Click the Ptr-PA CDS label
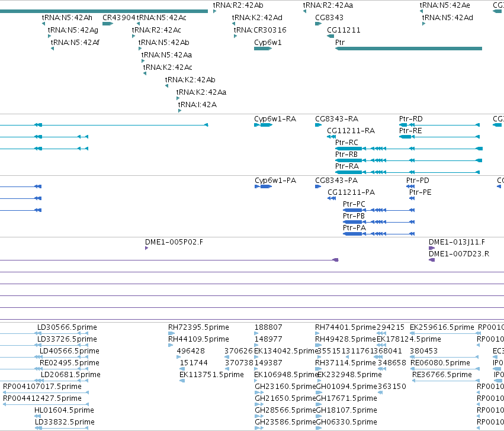 tap(354, 228)
